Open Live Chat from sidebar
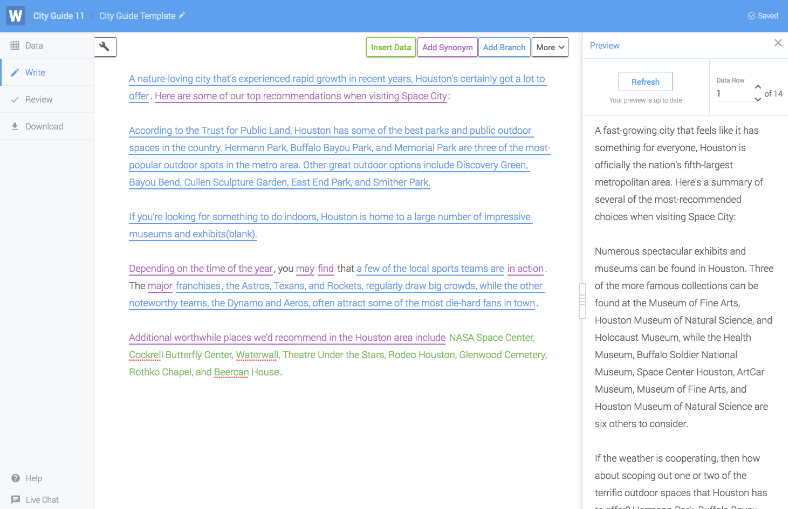Viewport: 788px width, 509px height. click(34, 499)
